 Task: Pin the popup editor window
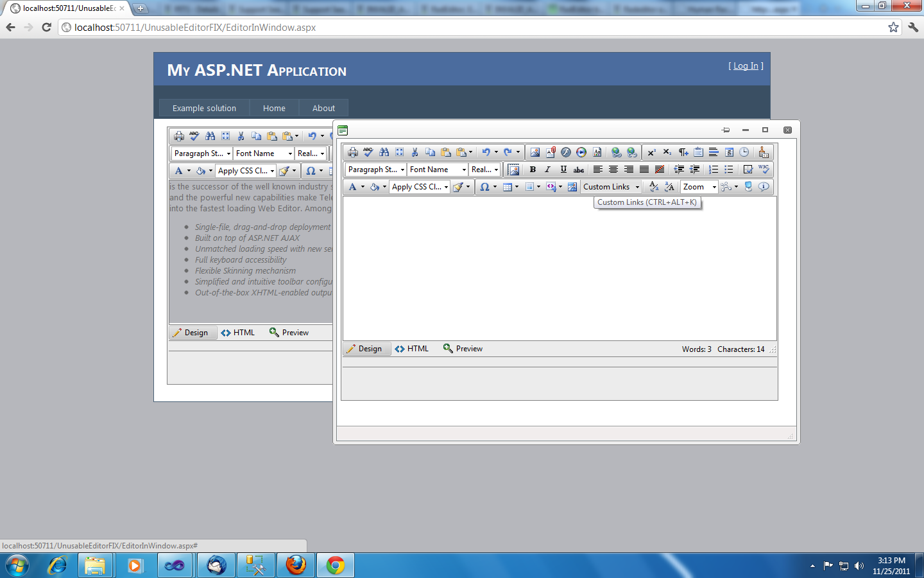[x=726, y=130]
